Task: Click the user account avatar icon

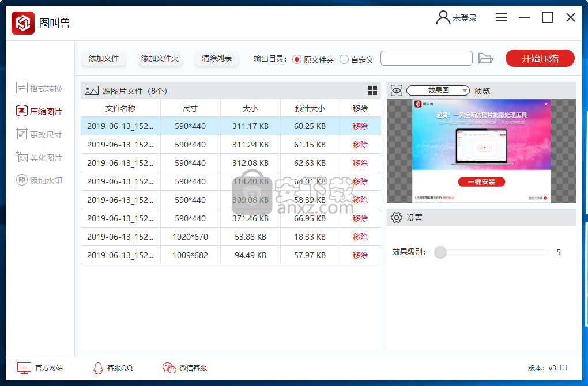Action: click(x=443, y=18)
